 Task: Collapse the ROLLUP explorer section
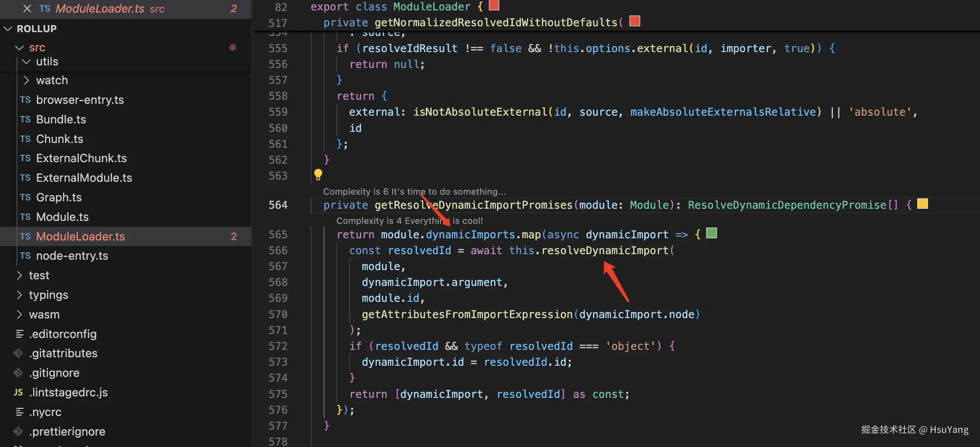click(x=8, y=28)
